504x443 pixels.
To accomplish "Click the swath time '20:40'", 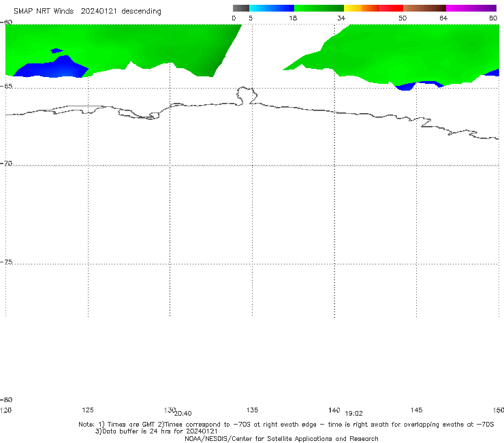I will 183,414.
